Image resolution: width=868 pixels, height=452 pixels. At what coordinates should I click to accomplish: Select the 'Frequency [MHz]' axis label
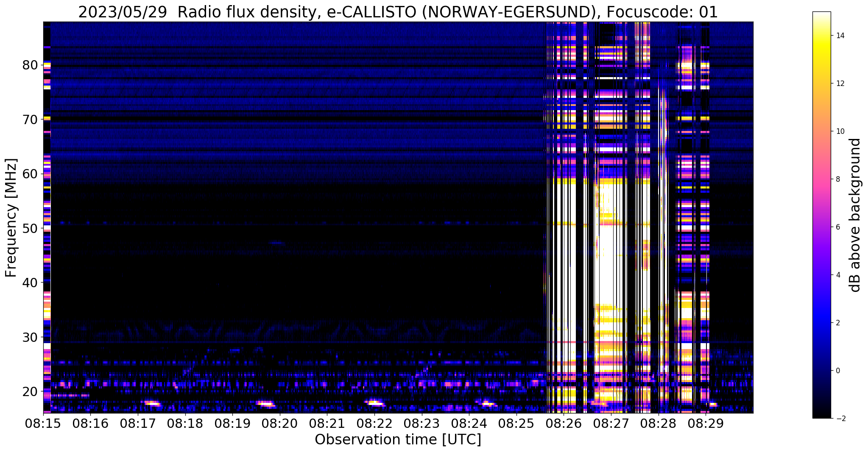[x=11, y=218]
